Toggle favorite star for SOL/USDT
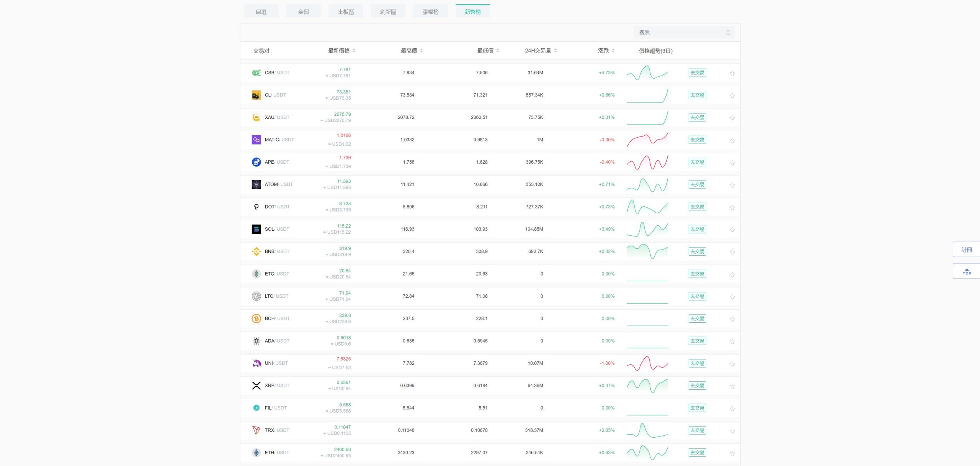The image size is (980, 466). [x=732, y=230]
